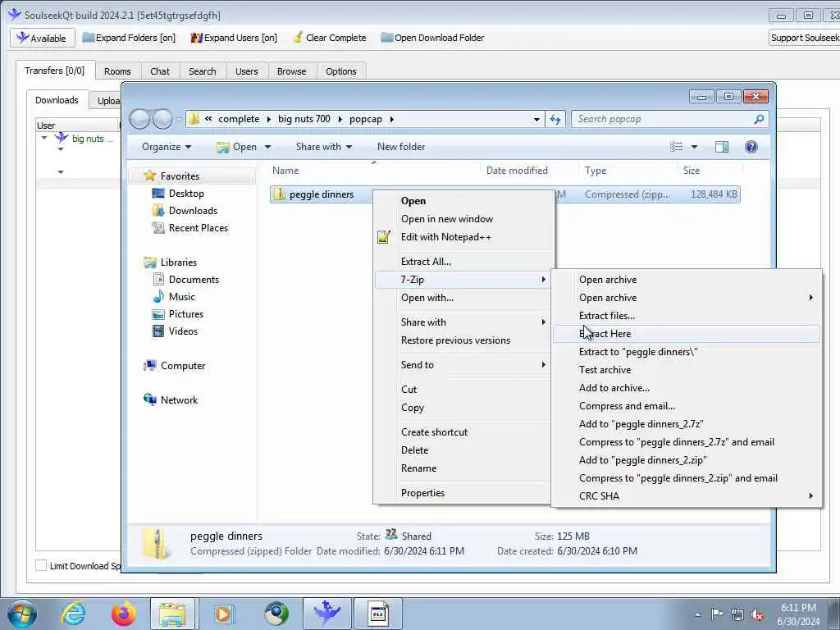The height and width of the screenshot is (630, 840).
Task: Click the Notepad++ icon in context menu
Action: pyautogui.click(x=384, y=237)
